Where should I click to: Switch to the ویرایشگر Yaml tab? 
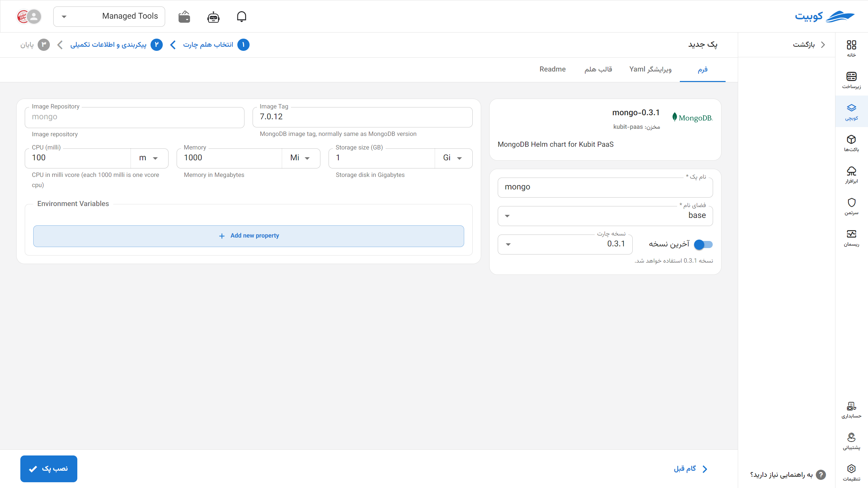click(650, 69)
